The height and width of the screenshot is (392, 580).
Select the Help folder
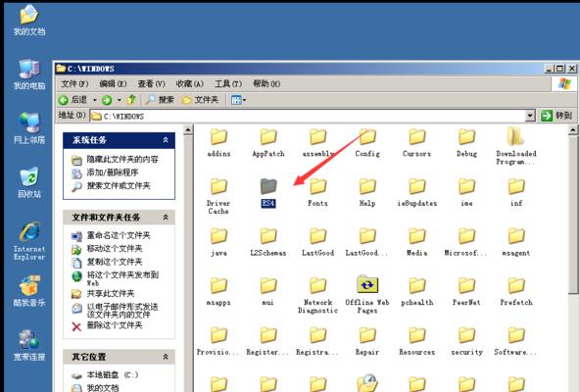coord(367,192)
